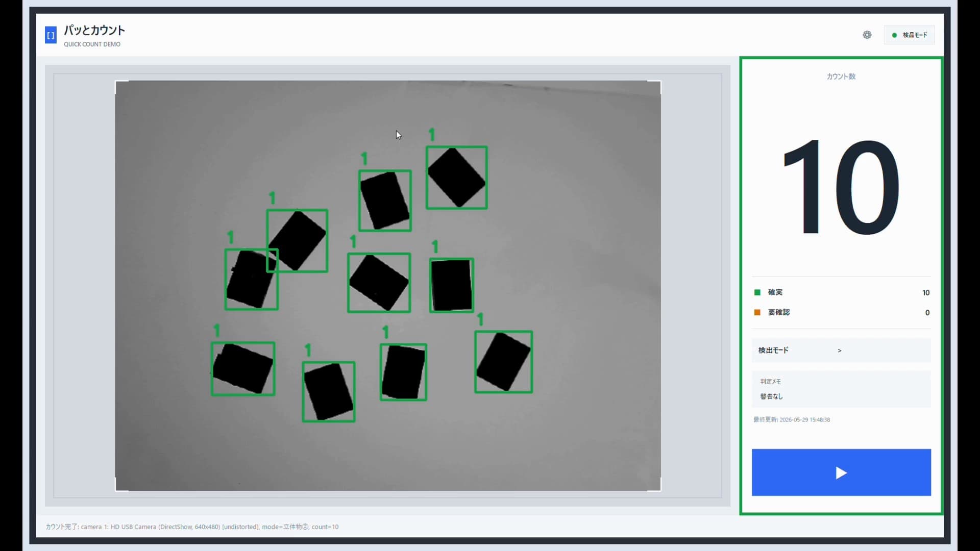Click the camera preview image

click(388, 286)
